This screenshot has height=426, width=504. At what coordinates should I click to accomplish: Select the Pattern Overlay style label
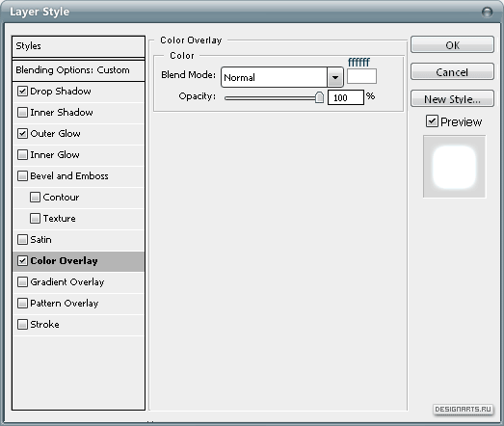point(65,304)
